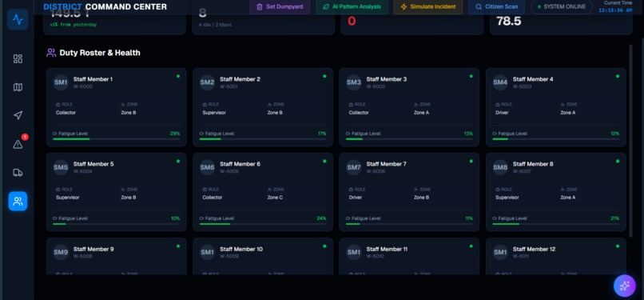Click the Driver role of Staff Member 4
Image resolution: width=644 pixels, height=300 pixels.
[502, 112]
